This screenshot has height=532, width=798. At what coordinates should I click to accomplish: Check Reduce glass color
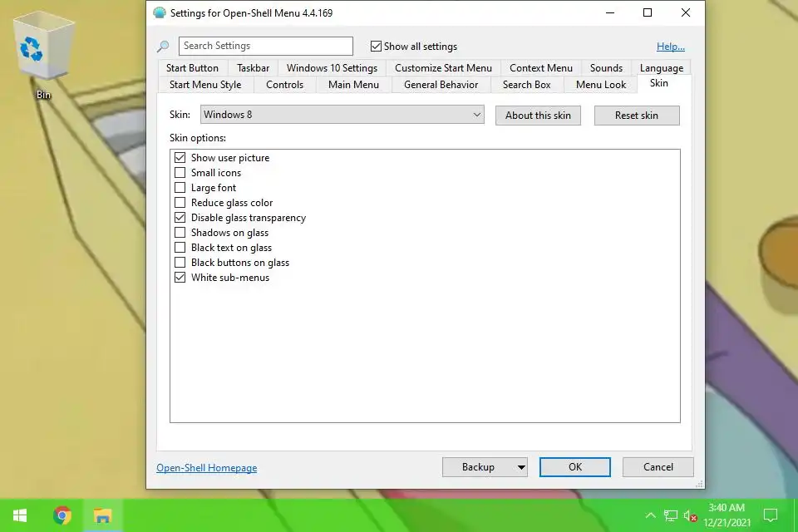pos(180,203)
